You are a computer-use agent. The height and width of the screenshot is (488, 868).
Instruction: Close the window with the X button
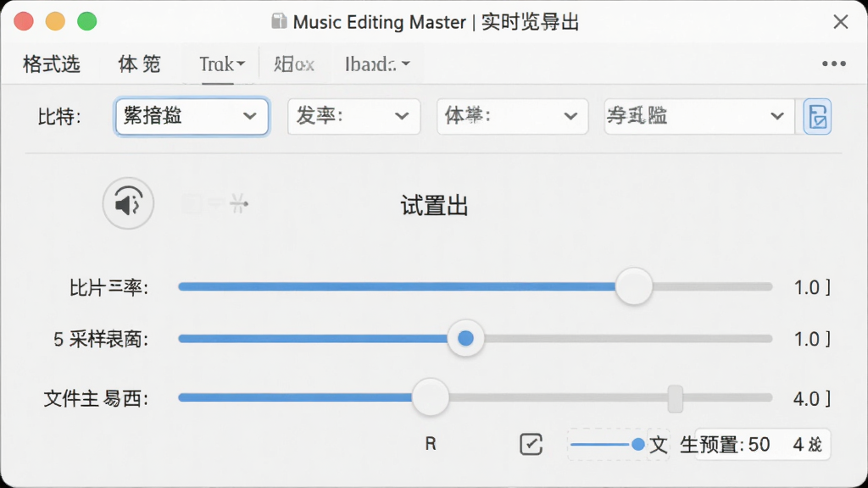[x=840, y=21]
